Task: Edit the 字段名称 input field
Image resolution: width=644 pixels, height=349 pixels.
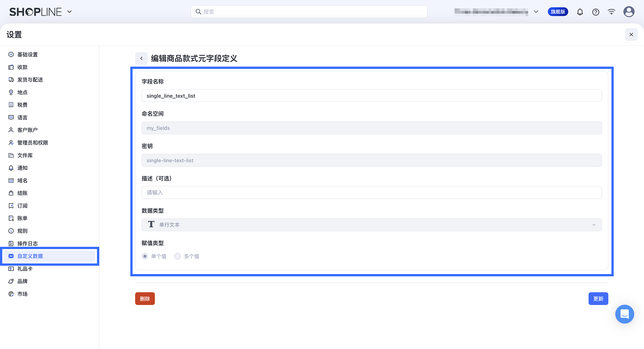Action: (x=372, y=96)
